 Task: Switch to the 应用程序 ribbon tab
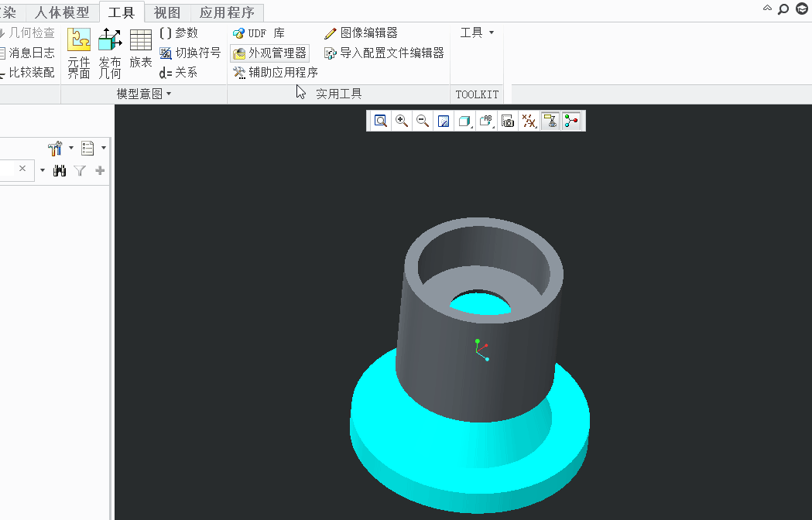coord(227,12)
